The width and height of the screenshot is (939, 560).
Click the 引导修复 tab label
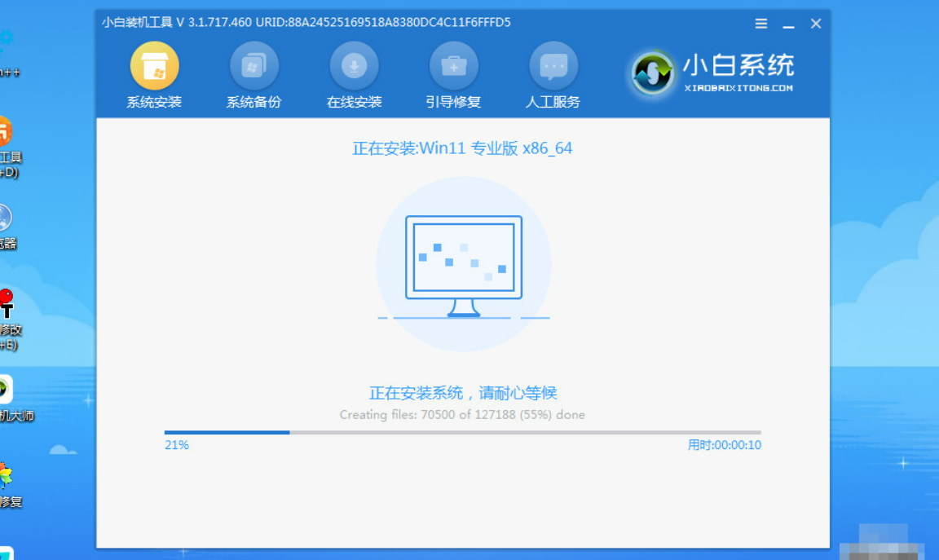453,103
